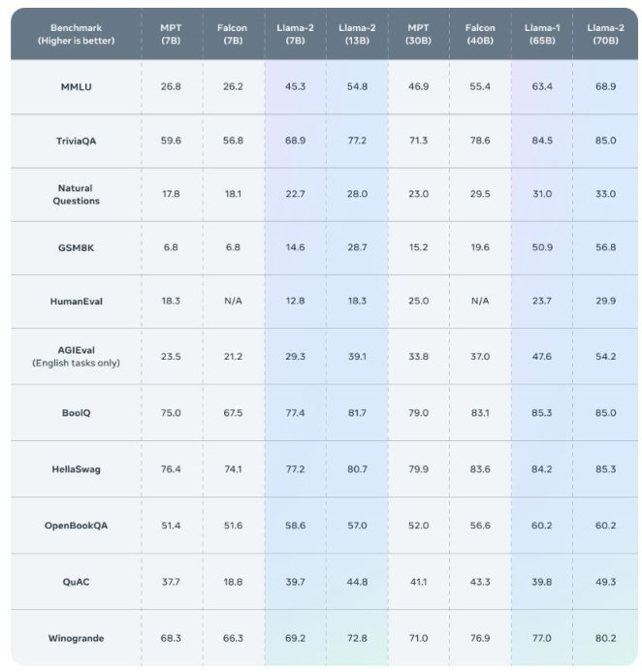Image resolution: width=642 pixels, height=672 pixels.
Task: Select the GSM8K score 56.8 cell
Action: tap(605, 247)
